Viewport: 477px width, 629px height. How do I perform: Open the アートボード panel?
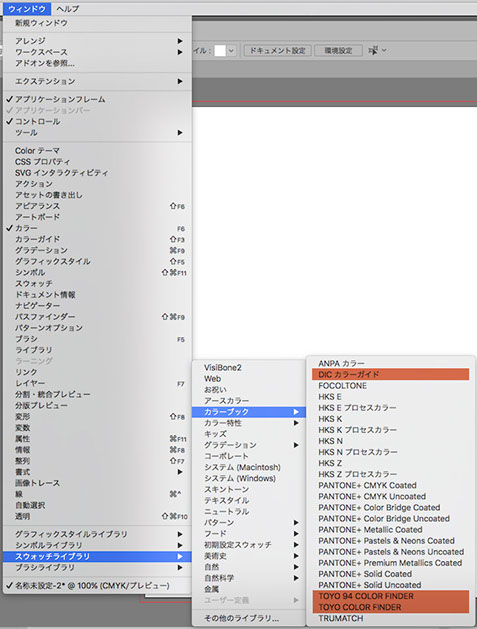97,217
